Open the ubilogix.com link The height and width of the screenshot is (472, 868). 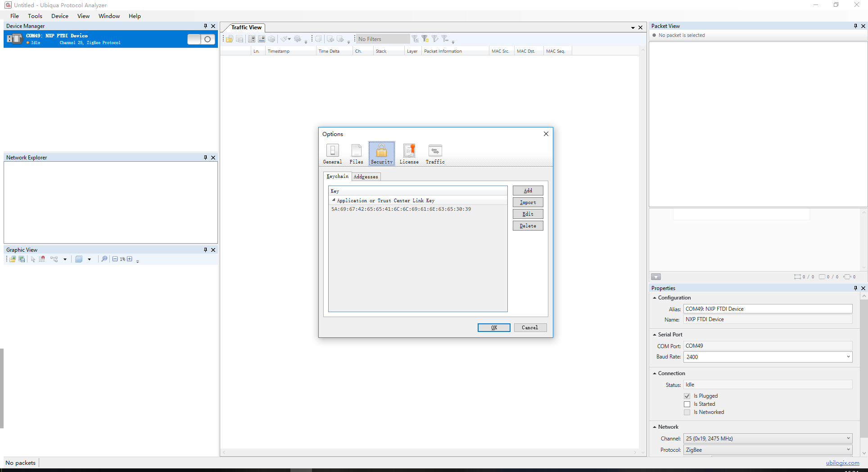(x=842, y=463)
